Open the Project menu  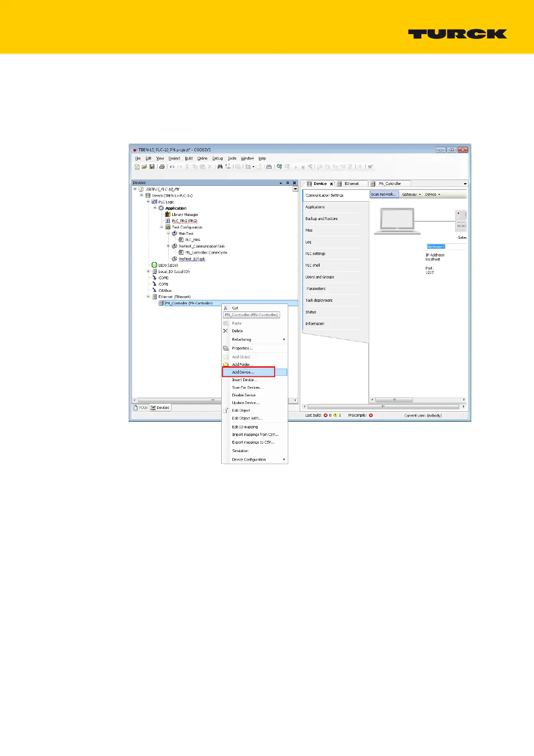[174, 158]
